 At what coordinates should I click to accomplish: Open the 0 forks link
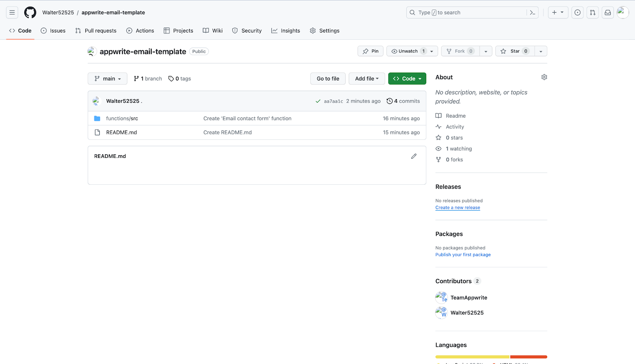[x=449, y=159]
